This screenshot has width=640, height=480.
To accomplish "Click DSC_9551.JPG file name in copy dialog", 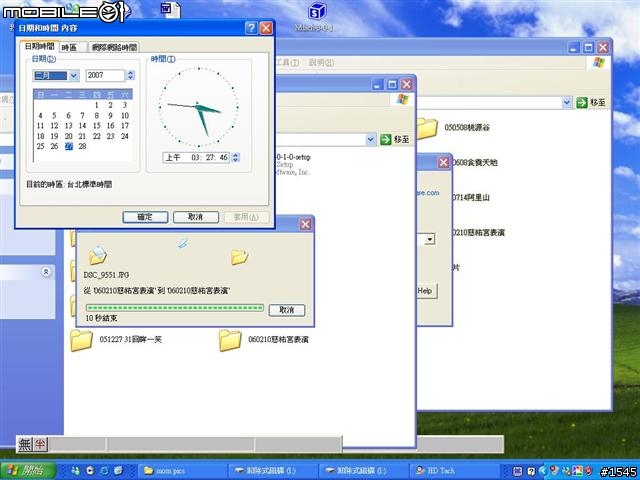I will 106,275.
